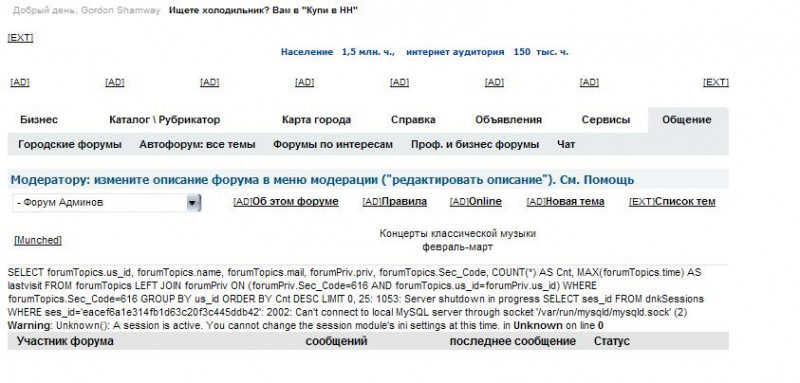This screenshot has height=383, width=800.
Task: Click the SELECT forumTopics.us_id SQL error text
Action: point(355,286)
